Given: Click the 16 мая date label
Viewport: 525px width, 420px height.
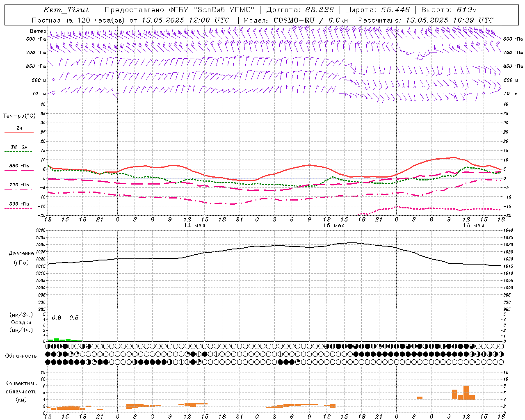Looking at the screenshot, I should [473, 226].
